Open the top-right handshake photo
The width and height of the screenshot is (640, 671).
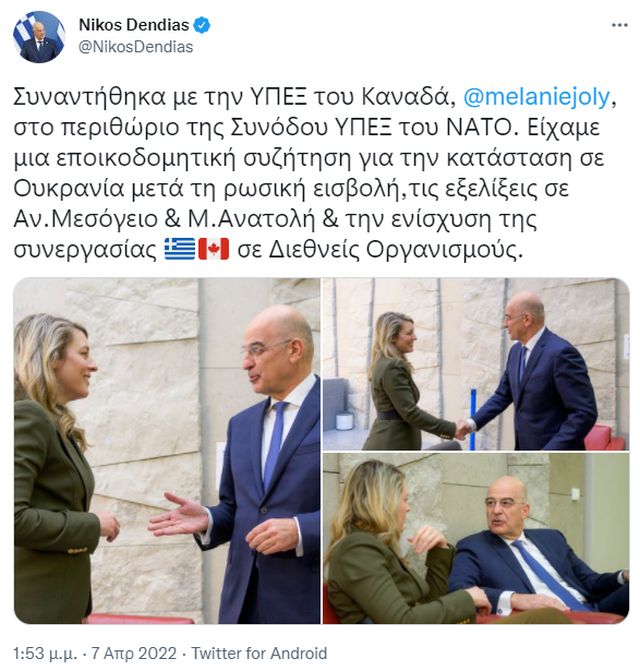[x=476, y=364]
